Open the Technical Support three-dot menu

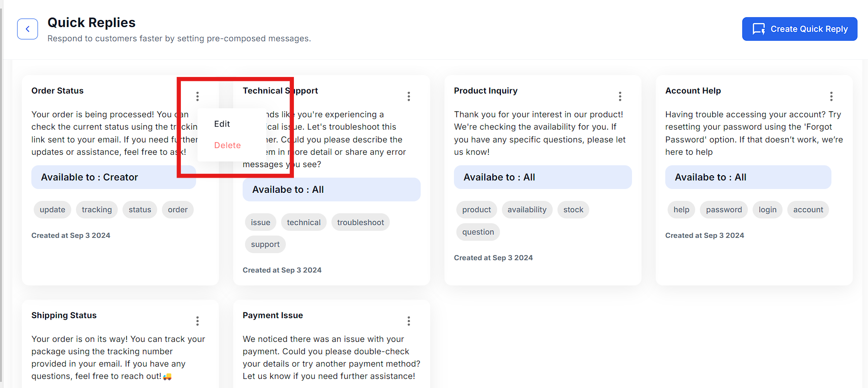point(409,96)
